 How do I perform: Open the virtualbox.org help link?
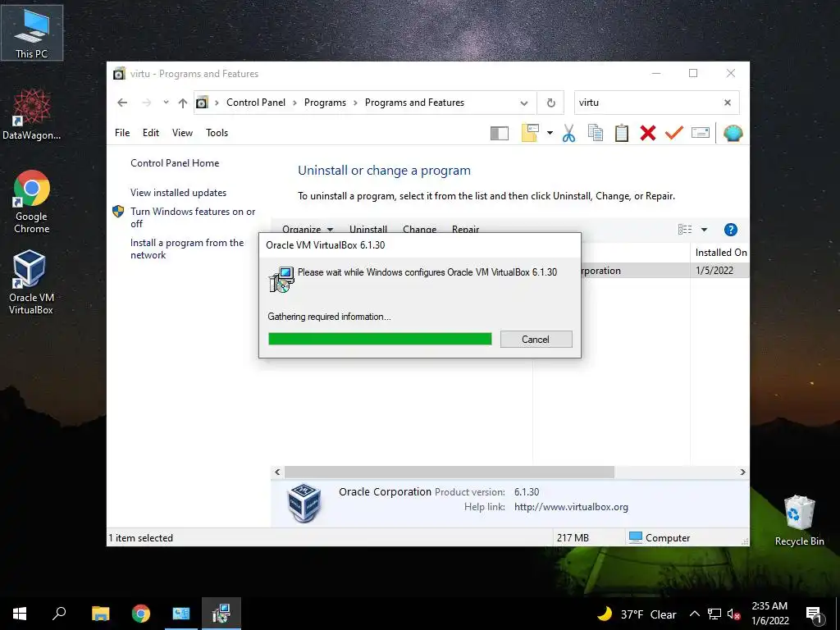click(x=571, y=507)
